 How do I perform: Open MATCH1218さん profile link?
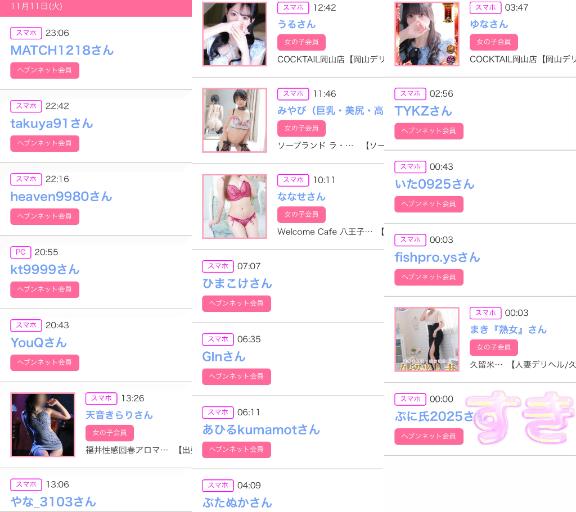[62, 50]
